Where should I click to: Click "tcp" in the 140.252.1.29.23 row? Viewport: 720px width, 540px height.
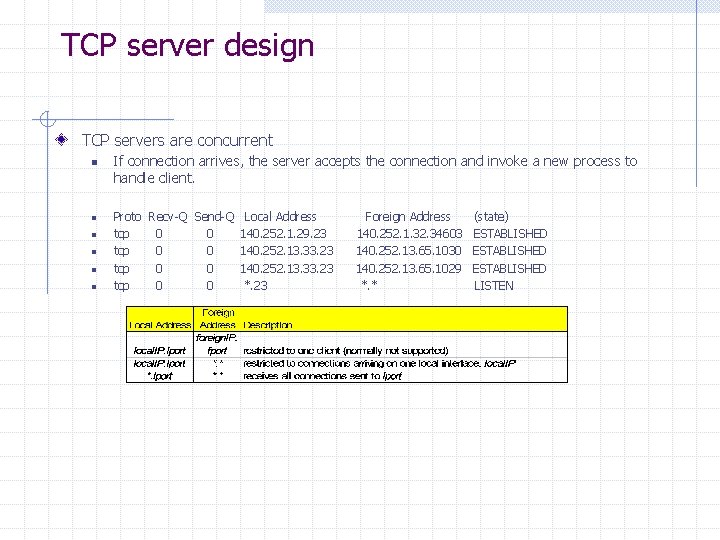click(x=121, y=234)
